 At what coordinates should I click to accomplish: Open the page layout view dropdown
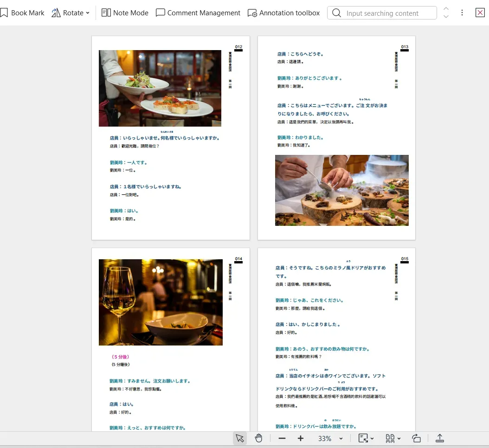point(393,438)
